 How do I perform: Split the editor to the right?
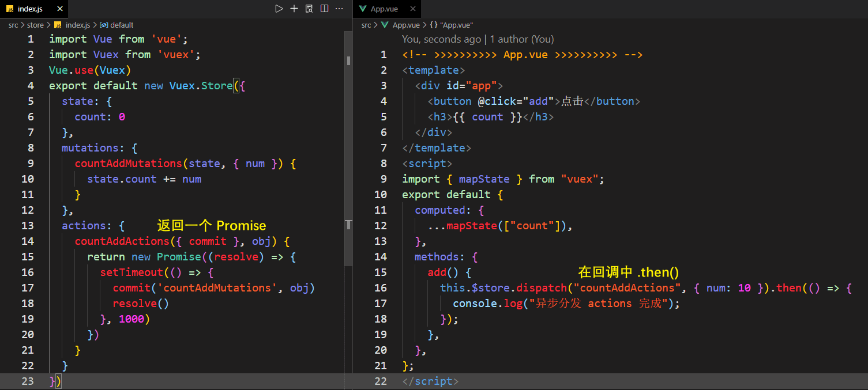coord(324,9)
